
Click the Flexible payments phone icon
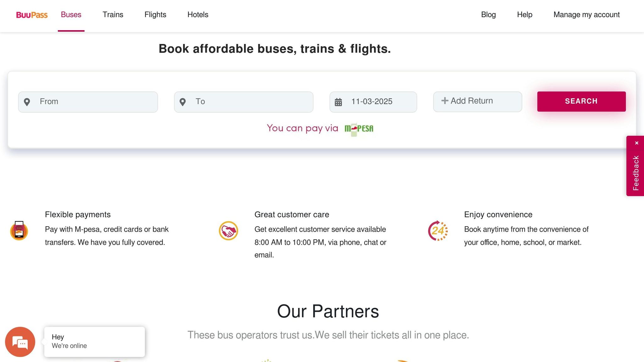tap(19, 231)
